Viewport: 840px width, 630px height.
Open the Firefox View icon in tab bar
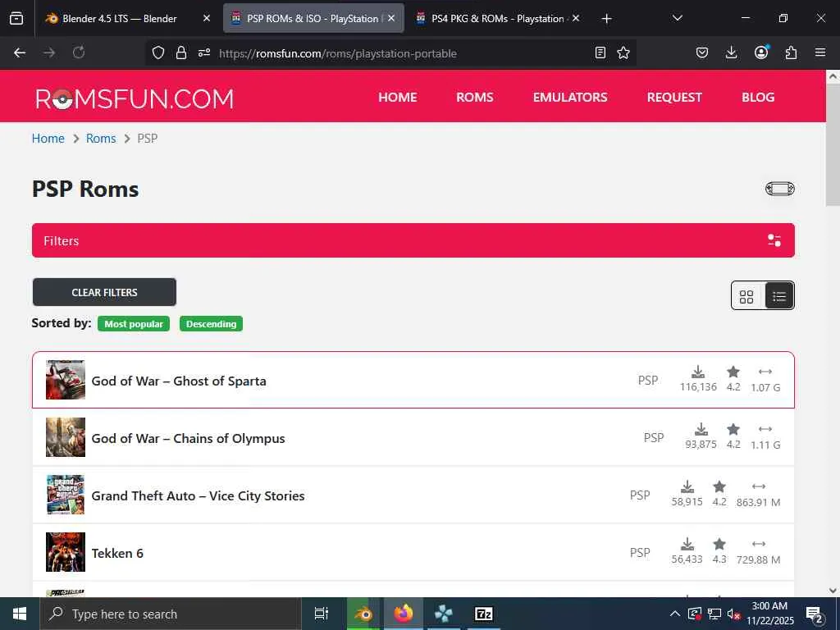click(x=16, y=18)
